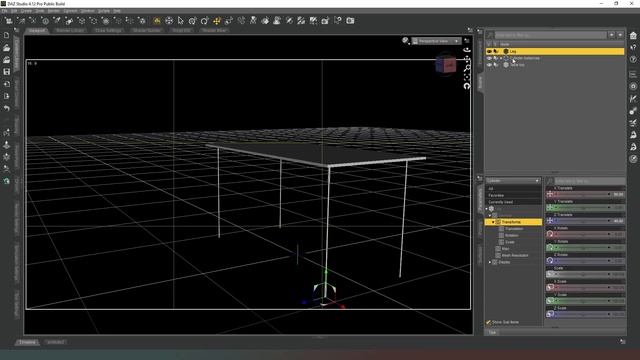
Task: Click the viewport orbit control icon
Action: 467,50
